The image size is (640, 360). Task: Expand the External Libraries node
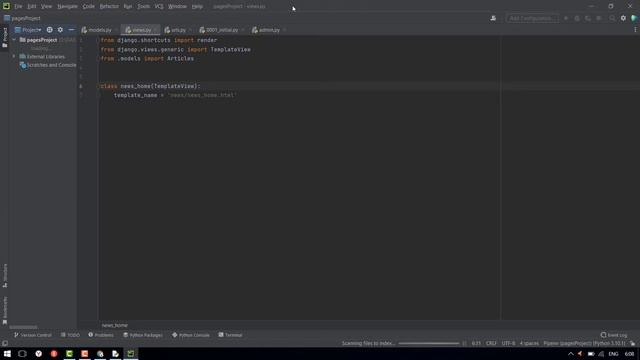14,56
